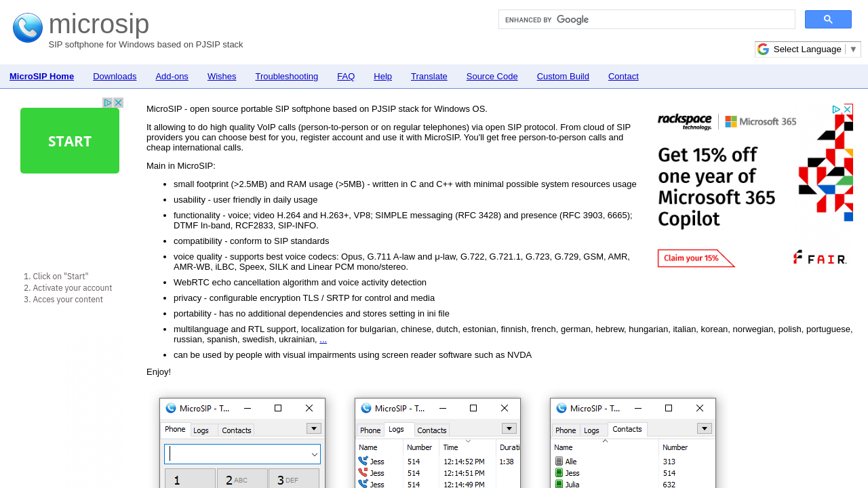Click the Microsoft 365 logo in the ad
The image size is (868, 488).
[761, 121]
